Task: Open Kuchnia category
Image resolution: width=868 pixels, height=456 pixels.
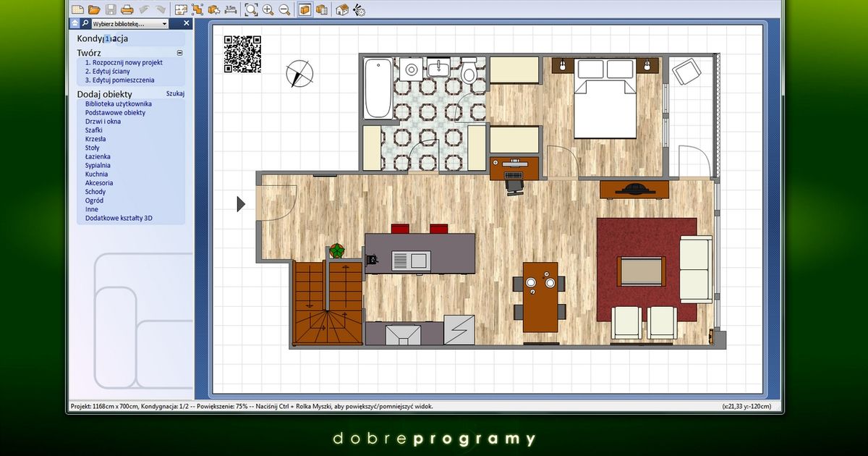Action: pyautogui.click(x=96, y=174)
